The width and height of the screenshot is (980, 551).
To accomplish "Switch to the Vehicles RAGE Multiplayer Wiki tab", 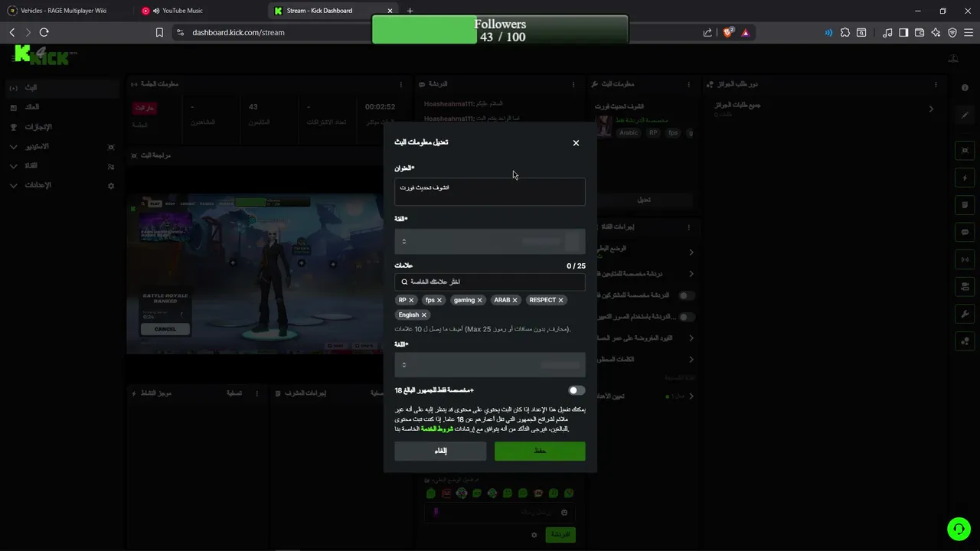I will point(64,11).
